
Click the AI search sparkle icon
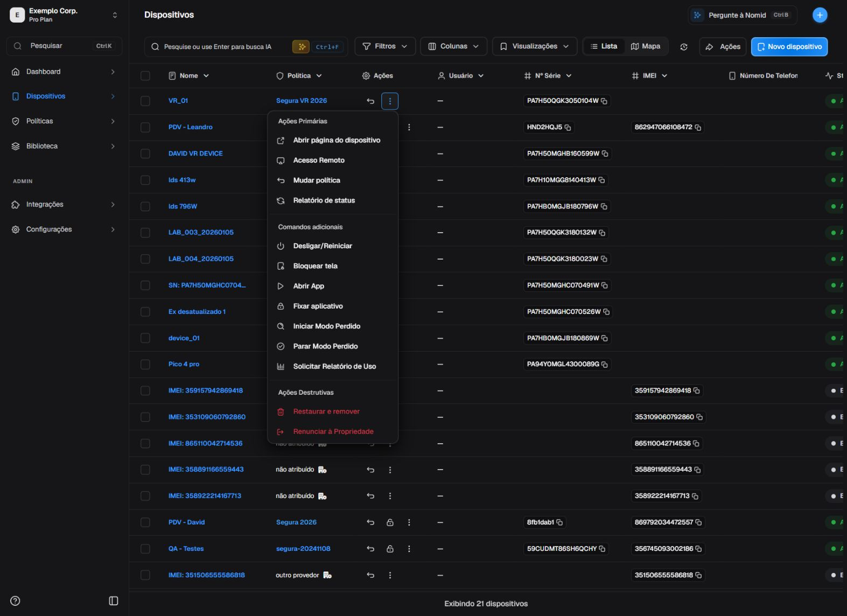(301, 47)
